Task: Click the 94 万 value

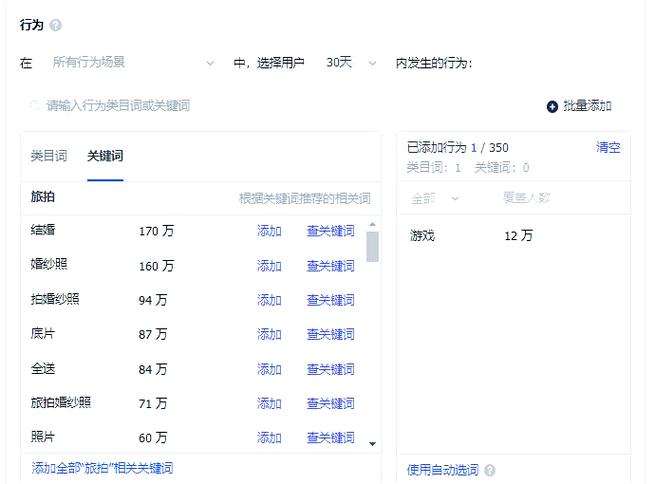Action: [153, 300]
